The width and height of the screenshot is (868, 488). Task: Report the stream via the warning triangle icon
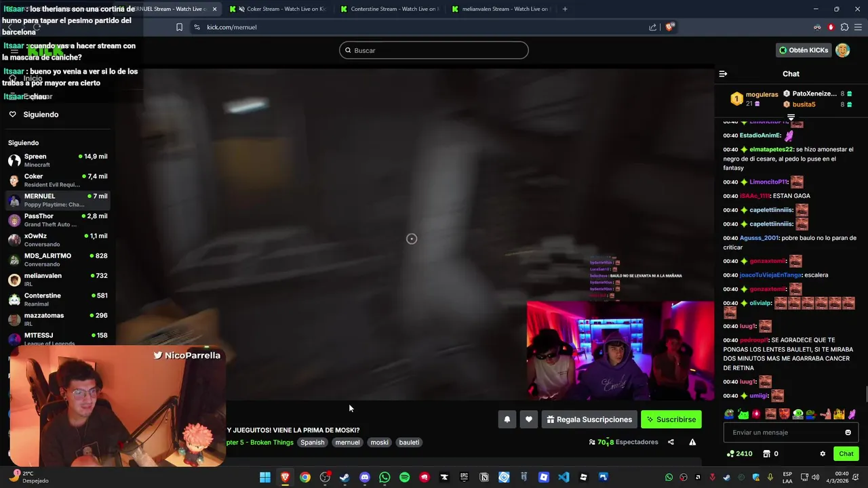pos(692,442)
